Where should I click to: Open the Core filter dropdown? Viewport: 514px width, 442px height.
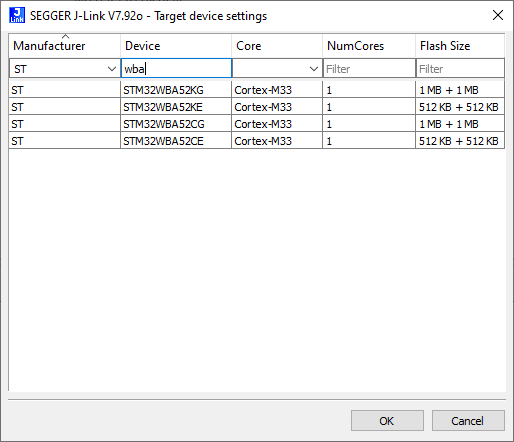coord(277,69)
